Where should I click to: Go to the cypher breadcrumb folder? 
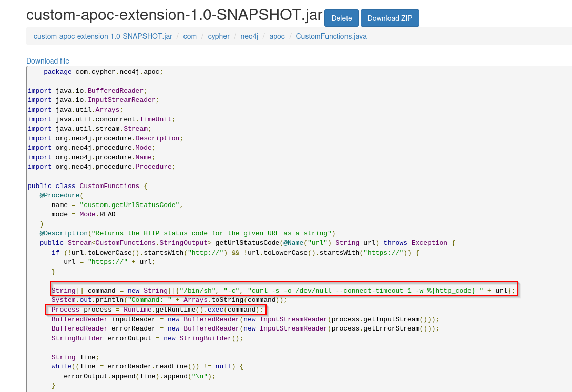click(x=218, y=36)
